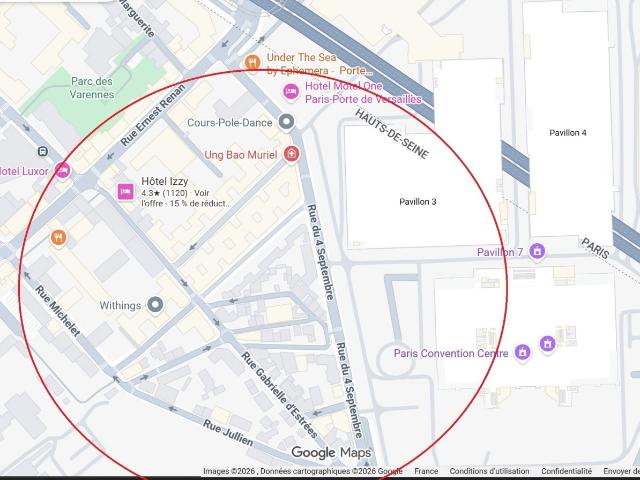
Task: Click the Rue Ernest Renan street label
Action: [x=153, y=115]
